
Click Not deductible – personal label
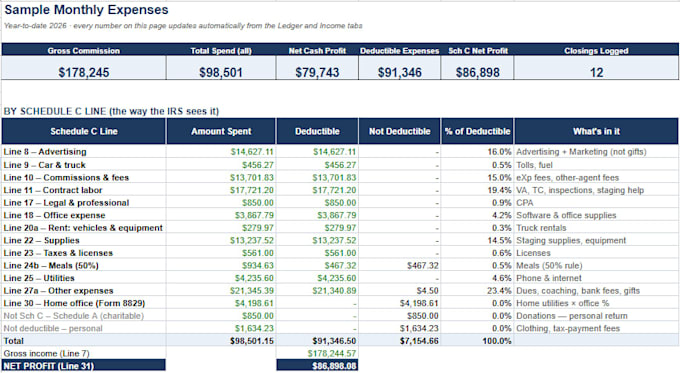[x=53, y=328]
